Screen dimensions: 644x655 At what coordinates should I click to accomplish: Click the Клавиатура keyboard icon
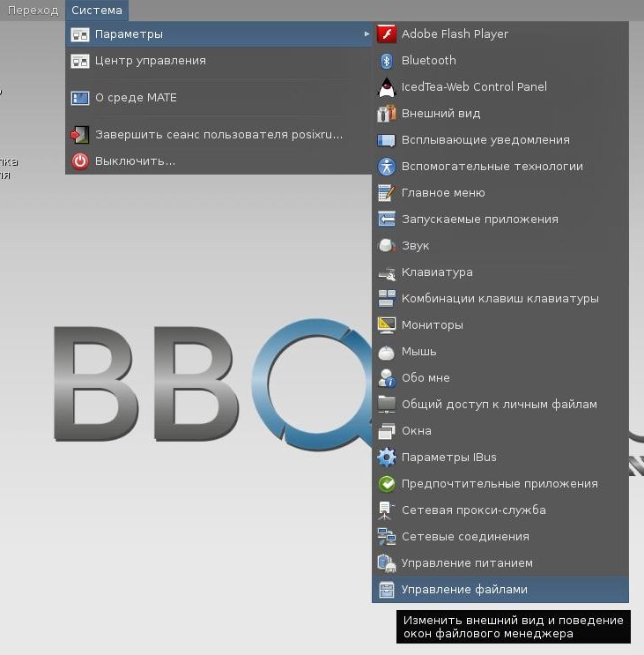coord(387,272)
